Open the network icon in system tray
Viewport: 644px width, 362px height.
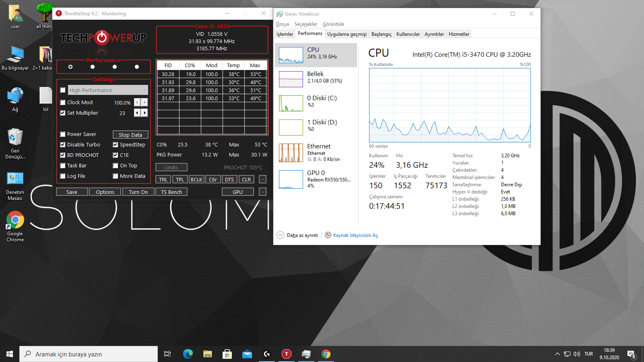pos(567,354)
